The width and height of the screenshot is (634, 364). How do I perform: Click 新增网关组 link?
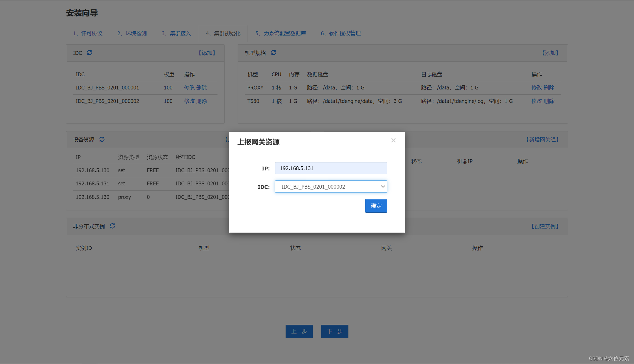[542, 140]
